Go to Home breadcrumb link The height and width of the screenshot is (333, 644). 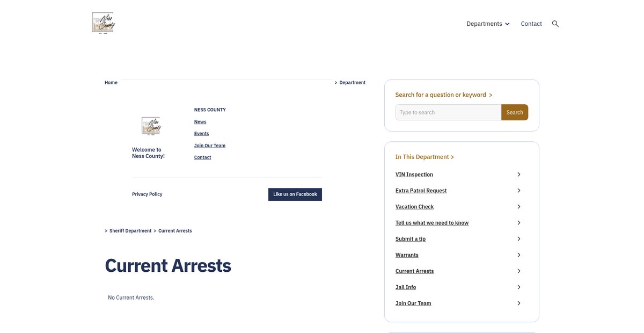[x=111, y=83]
